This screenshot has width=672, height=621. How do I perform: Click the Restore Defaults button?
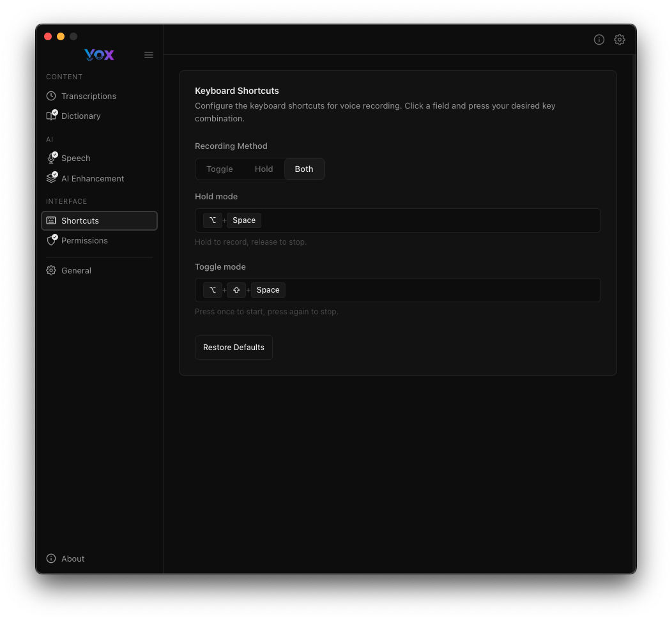click(x=234, y=347)
